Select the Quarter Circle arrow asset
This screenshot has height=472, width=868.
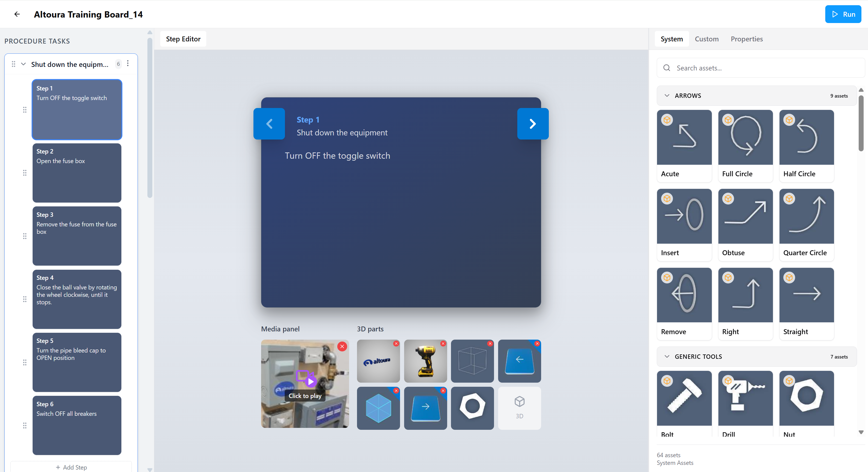coord(806,224)
